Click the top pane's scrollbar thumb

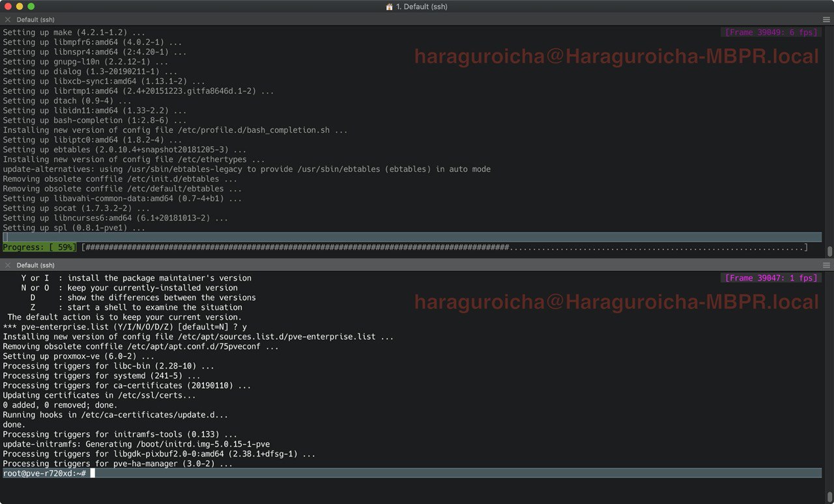click(829, 251)
